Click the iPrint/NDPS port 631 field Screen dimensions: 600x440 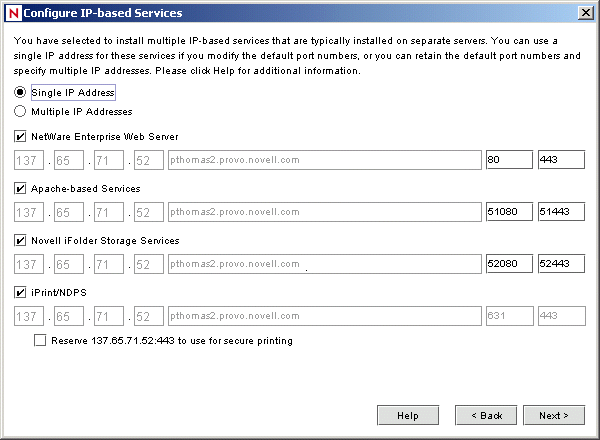point(508,316)
